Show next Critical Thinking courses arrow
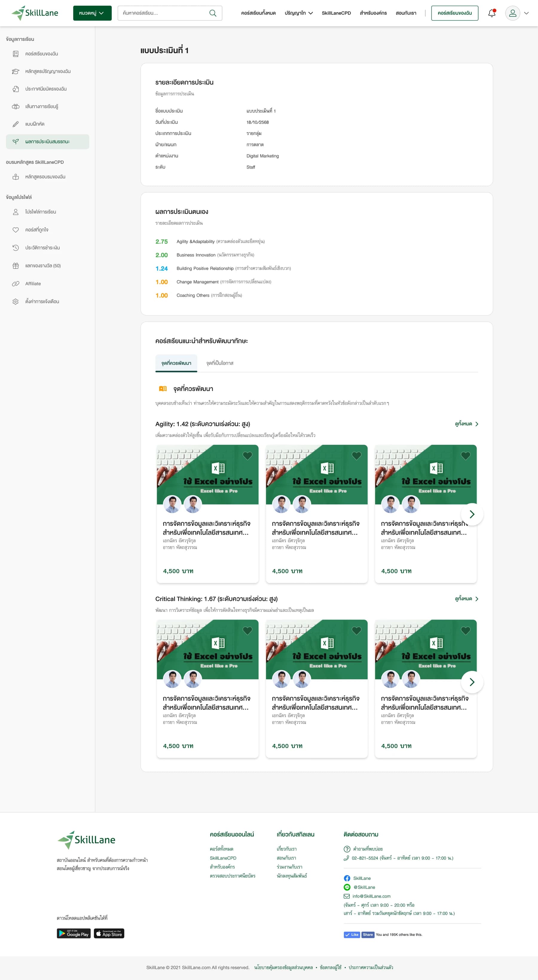 click(472, 682)
